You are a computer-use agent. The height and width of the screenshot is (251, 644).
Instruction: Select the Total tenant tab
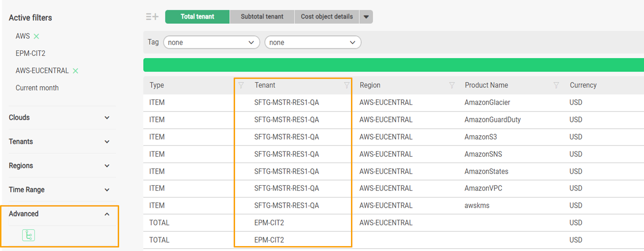(x=197, y=17)
